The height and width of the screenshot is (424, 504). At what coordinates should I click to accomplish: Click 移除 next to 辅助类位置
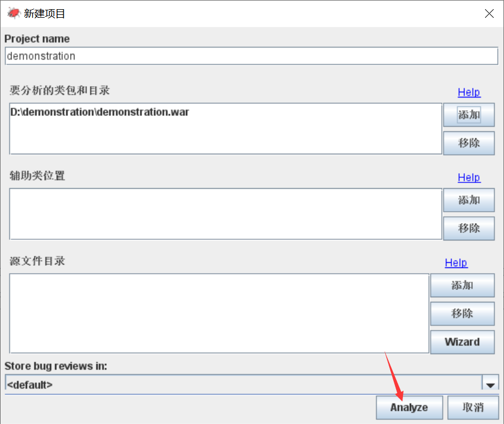468,228
